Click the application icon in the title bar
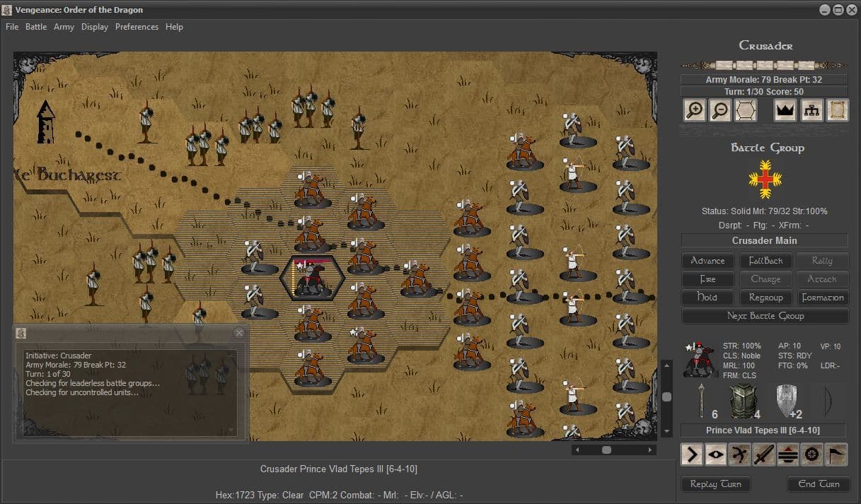 (8, 9)
